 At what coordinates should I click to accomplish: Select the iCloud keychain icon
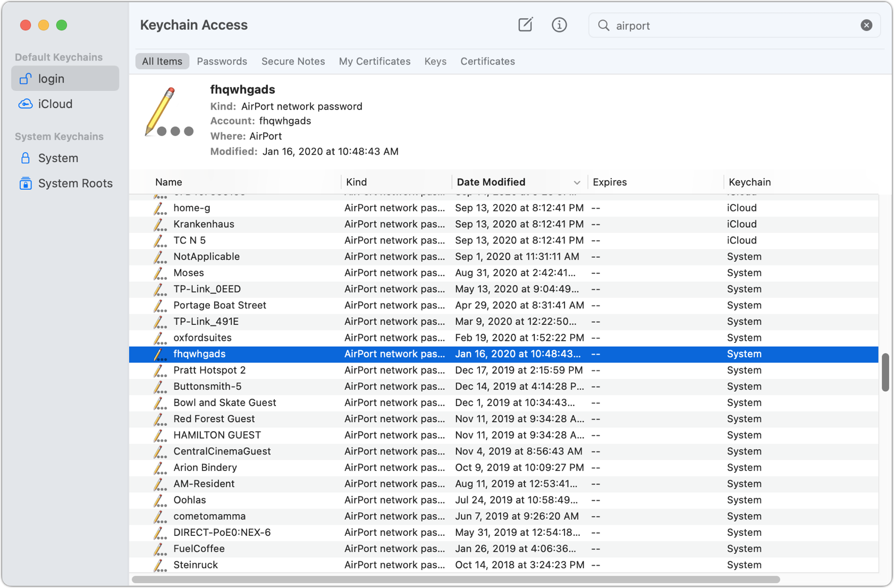[26, 104]
